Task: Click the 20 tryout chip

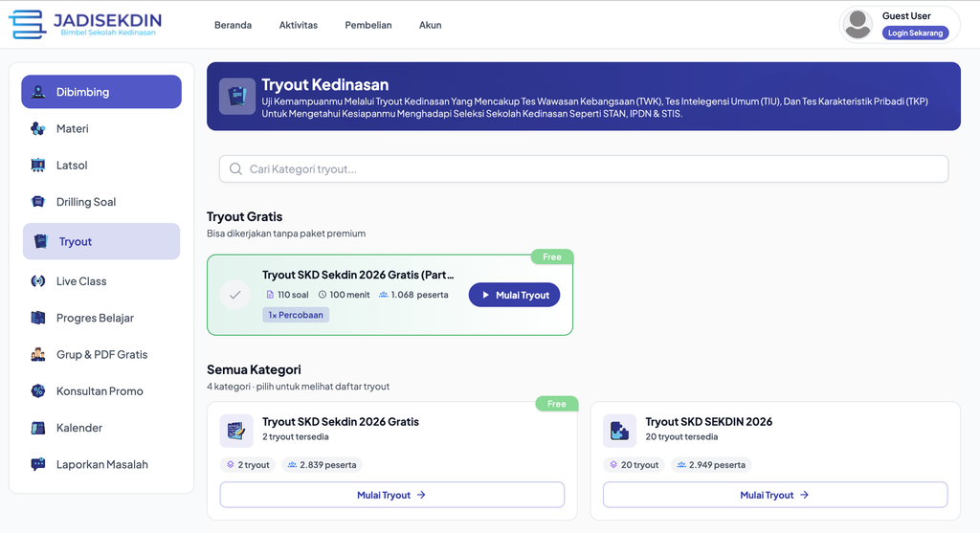Action: 634,465
